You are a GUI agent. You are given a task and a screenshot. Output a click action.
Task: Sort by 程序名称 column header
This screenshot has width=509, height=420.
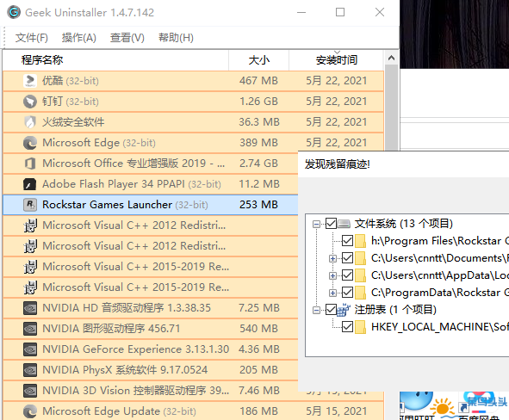(115, 60)
